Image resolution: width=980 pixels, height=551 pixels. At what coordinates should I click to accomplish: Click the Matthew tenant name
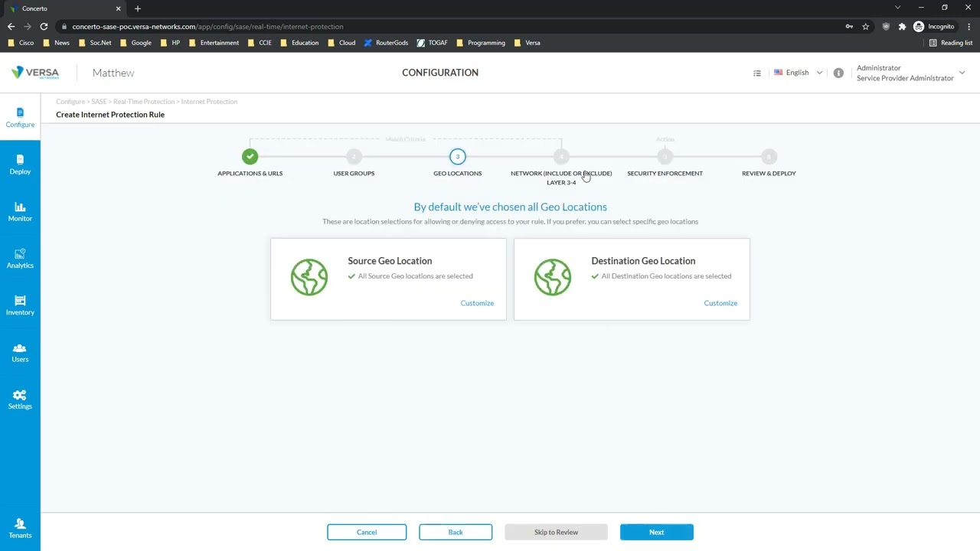113,73
